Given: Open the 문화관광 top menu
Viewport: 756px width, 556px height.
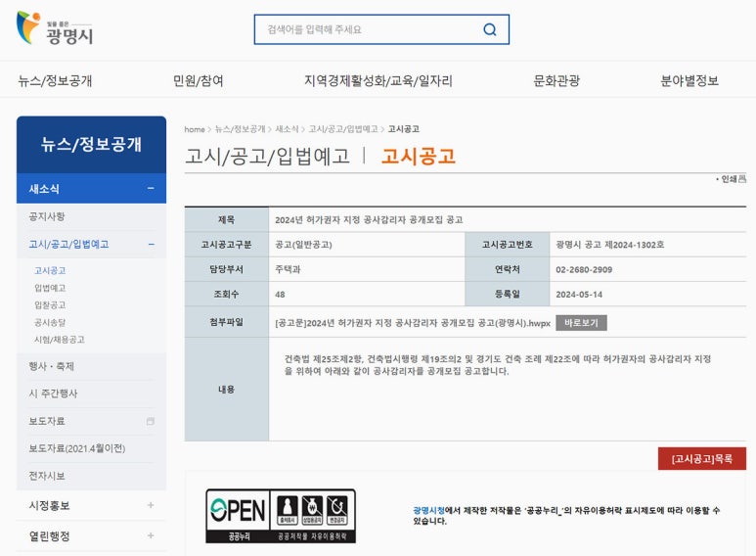Looking at the screenshot, I should [x=556, y=80].
